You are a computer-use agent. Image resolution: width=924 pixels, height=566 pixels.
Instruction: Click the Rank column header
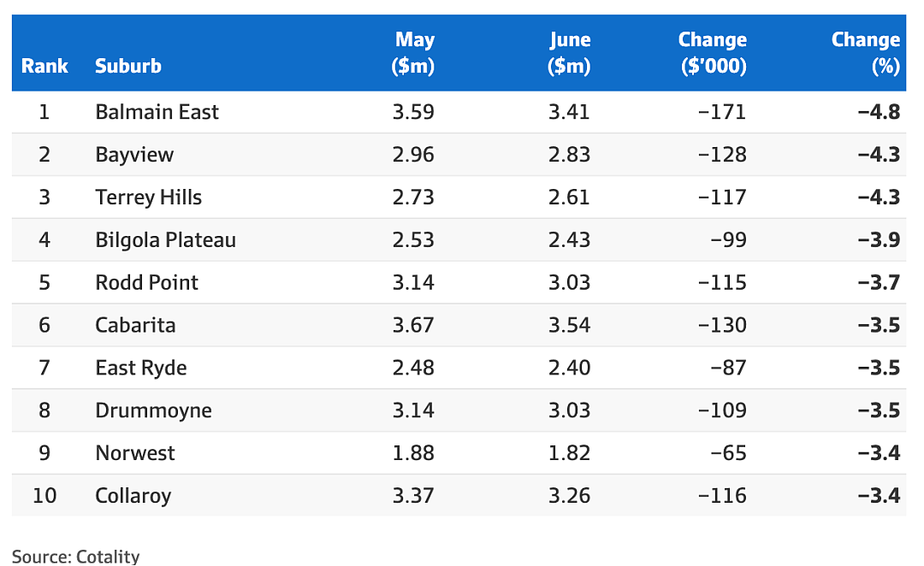pos(44,66)
